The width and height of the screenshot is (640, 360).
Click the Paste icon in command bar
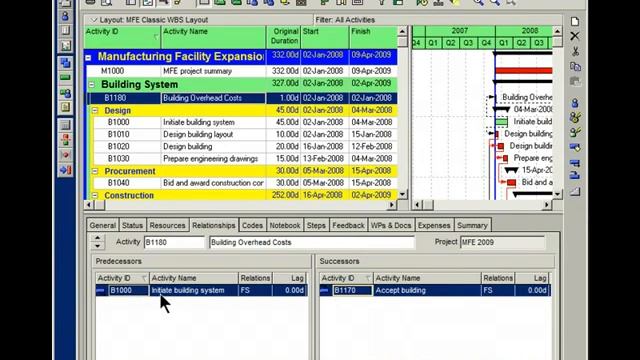pos(575,82)
